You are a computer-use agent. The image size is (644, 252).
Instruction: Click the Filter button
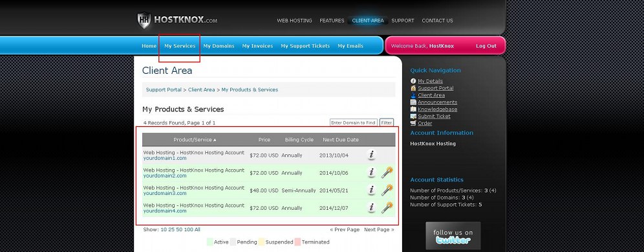[387, 122]
